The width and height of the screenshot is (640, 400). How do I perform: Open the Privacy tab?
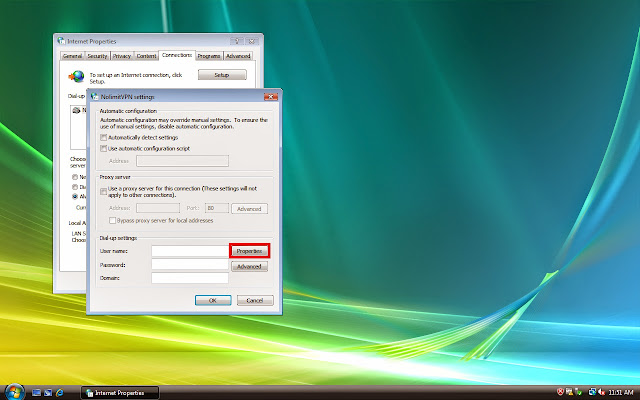pos(122,56)
